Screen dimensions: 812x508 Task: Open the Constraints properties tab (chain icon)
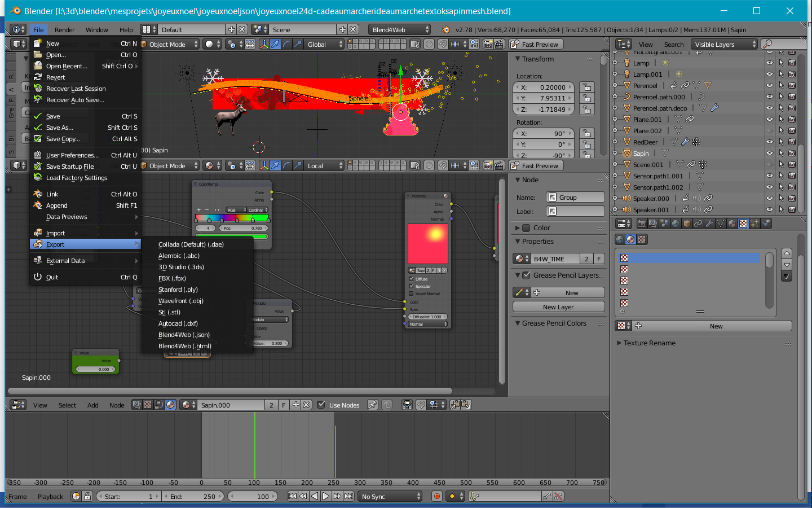click(698, 224)
